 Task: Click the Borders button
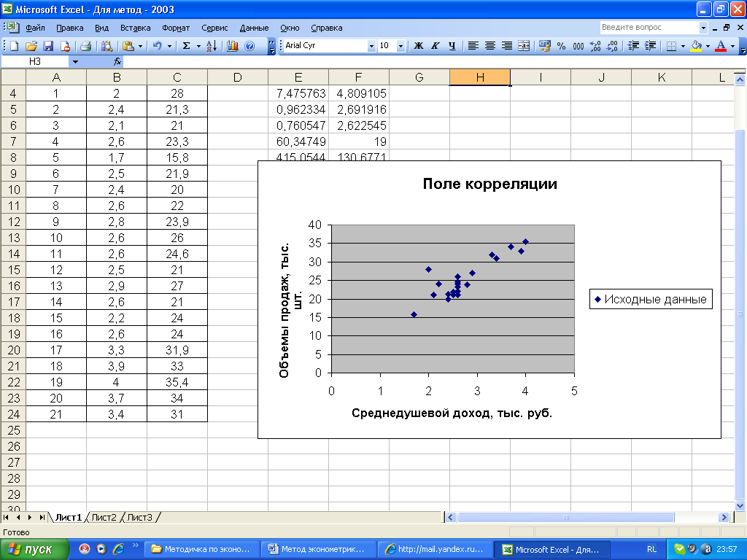click(671, 46)
